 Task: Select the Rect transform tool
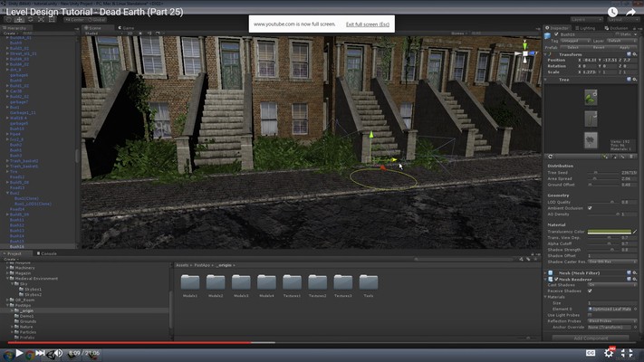tap(52, 19)
